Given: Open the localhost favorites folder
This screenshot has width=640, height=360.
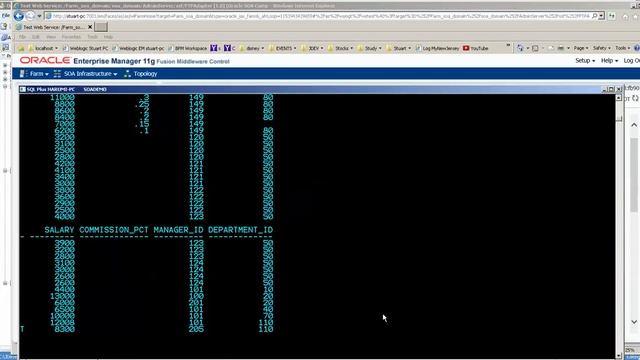Looking at the screenshot, I should tap(43, 48).
